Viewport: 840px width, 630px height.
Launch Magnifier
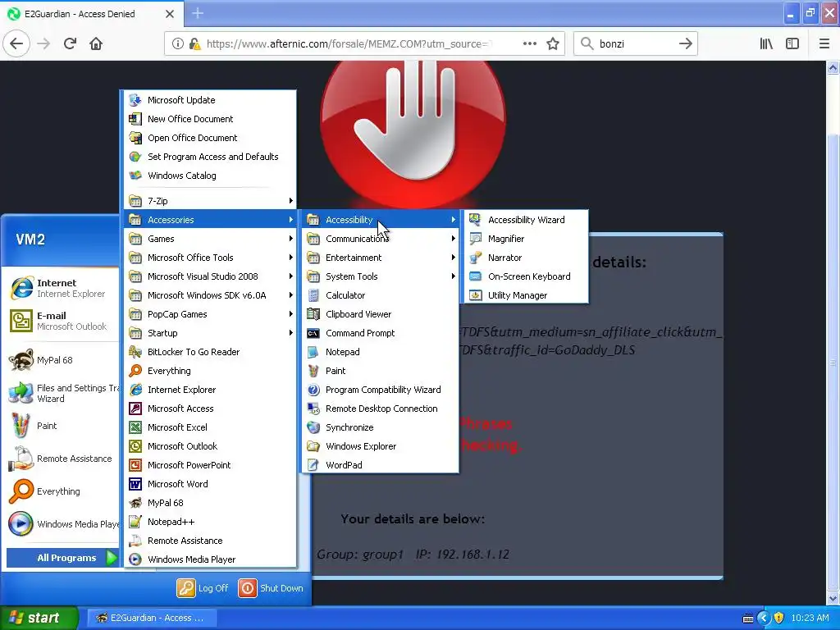[x=526, y=239]
